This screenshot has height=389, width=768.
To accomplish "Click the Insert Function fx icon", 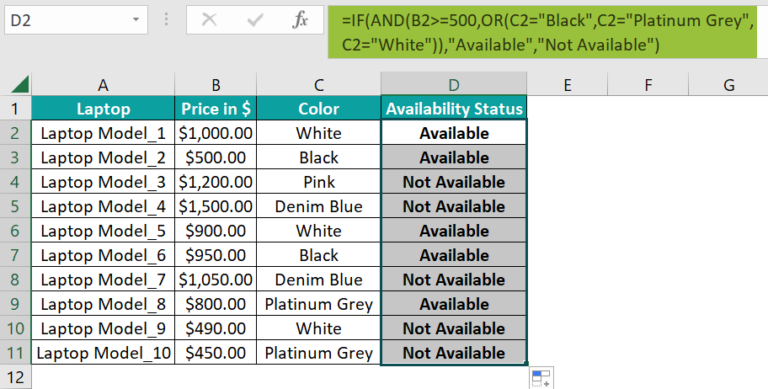I will click(300, 20).
